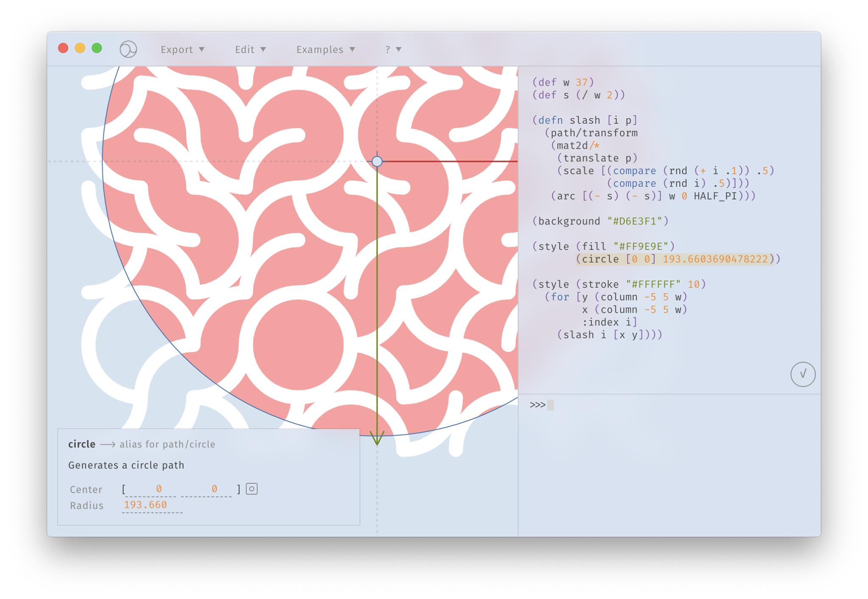Open the Export dropdown menu
Screen dimensions: 868x599
tap(182, 50)
